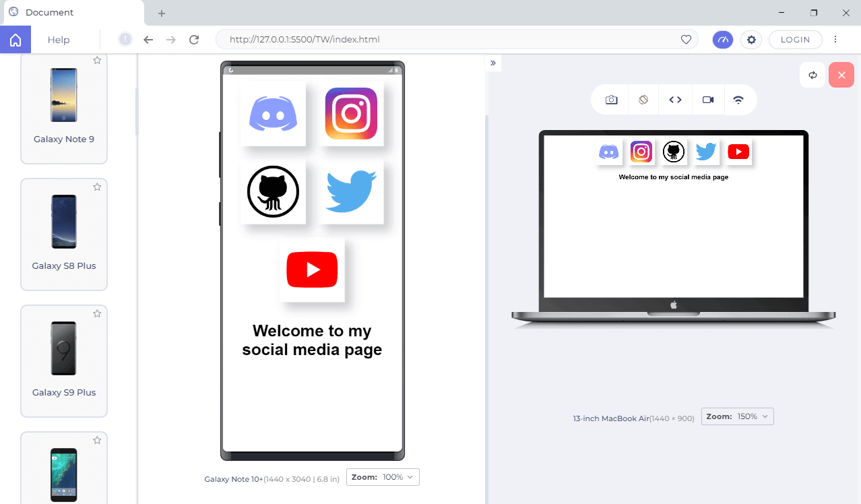The image size is (861, 504).
Task: Open settings gear icon
Action: [x=751, y=40]
